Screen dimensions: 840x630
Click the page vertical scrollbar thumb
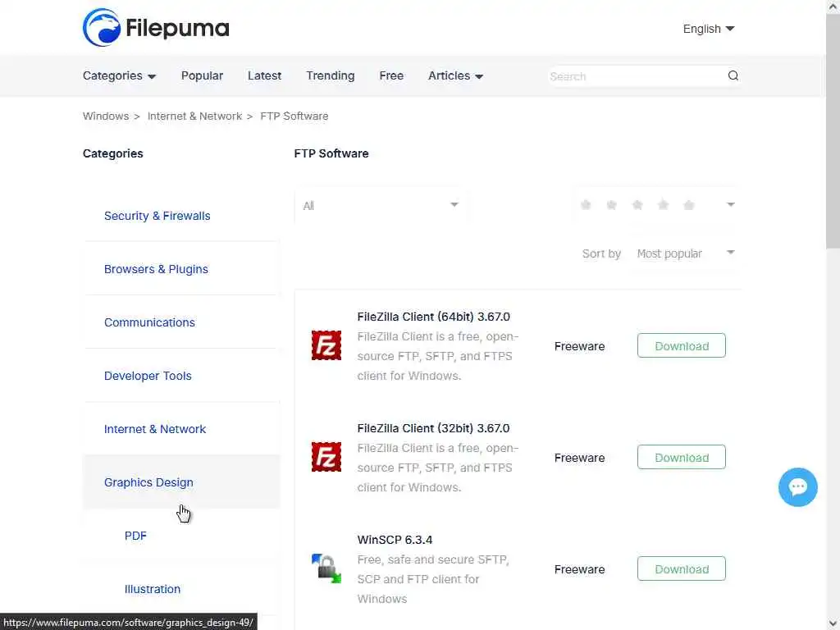833,131
